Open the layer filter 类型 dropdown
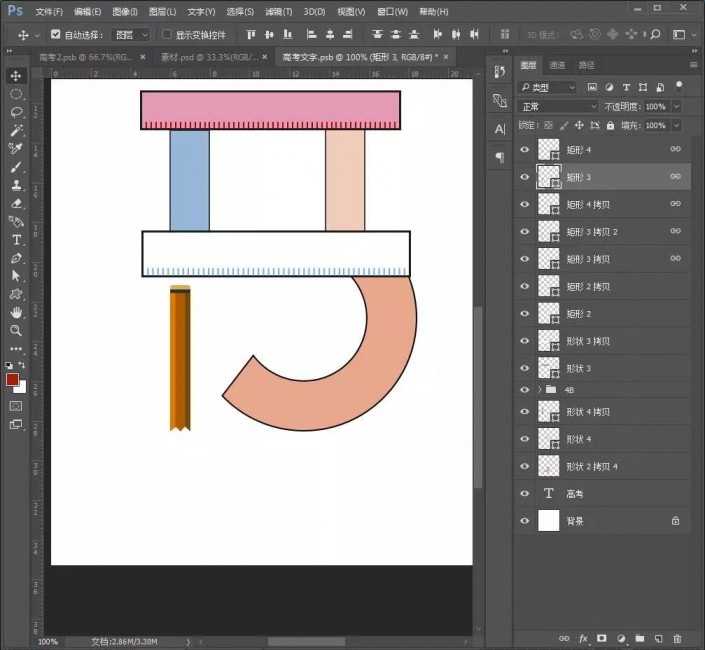The image size is (705, 650). coord(547,88)
